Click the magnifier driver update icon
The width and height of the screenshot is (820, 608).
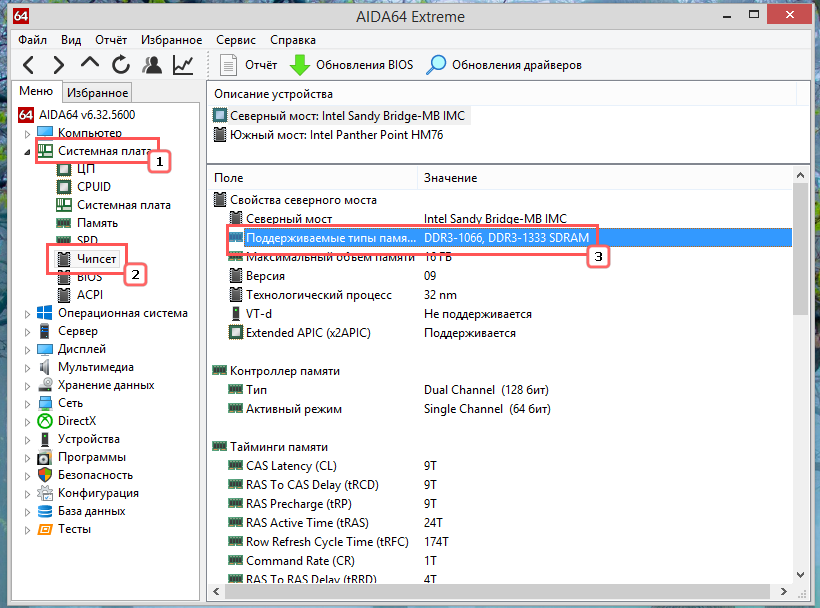[x=436, y=65]
